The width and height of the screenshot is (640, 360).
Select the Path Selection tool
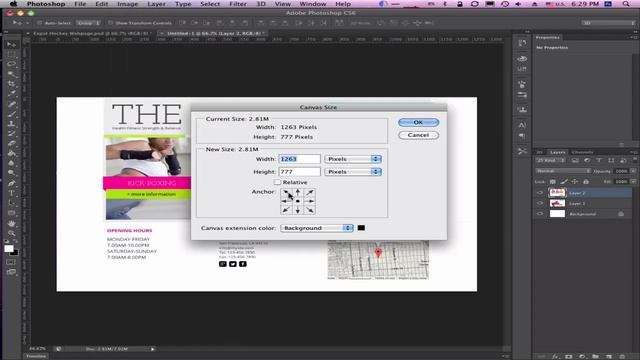pyautogui.click(x=11, y=202)
